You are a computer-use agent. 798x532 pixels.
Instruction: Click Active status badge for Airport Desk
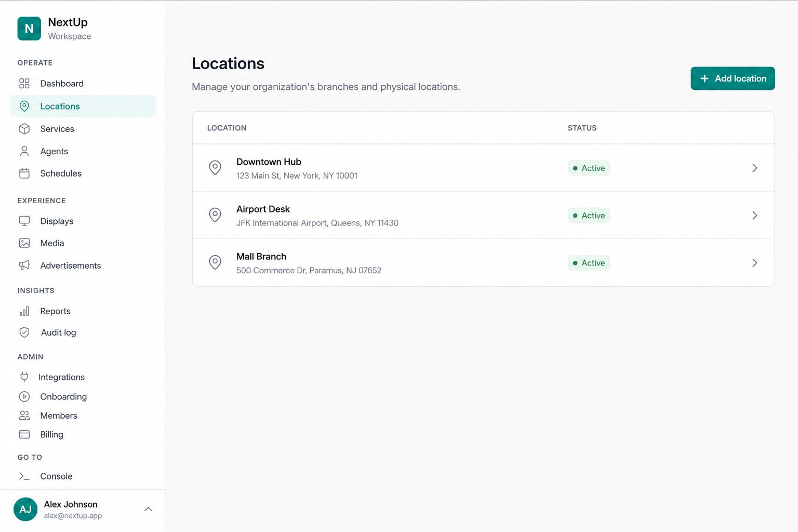pyautogui.click(x=589, y=215)
